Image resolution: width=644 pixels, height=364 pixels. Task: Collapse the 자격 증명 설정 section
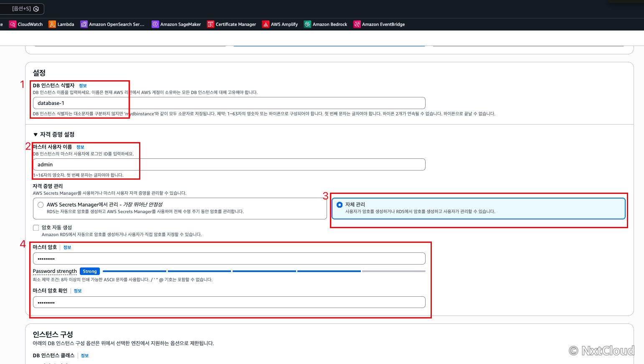pyautogui.click(x=35, y=135)
